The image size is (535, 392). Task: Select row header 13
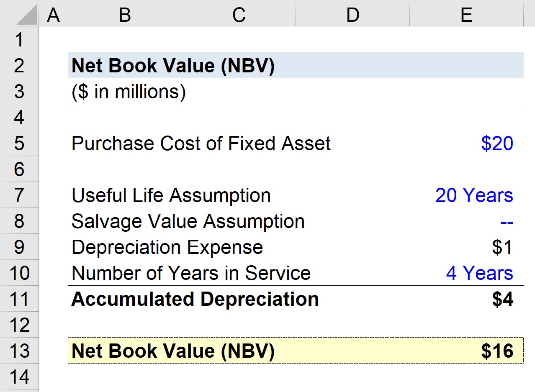point(19,351)
